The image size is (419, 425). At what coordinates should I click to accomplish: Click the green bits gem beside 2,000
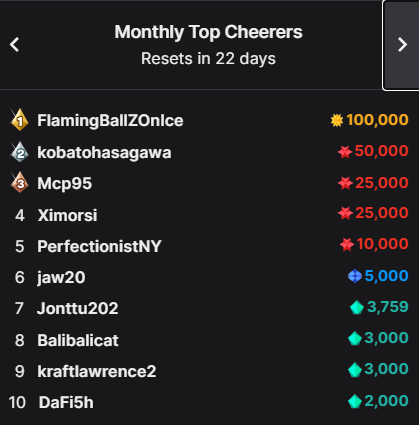[x=355, y=401]
